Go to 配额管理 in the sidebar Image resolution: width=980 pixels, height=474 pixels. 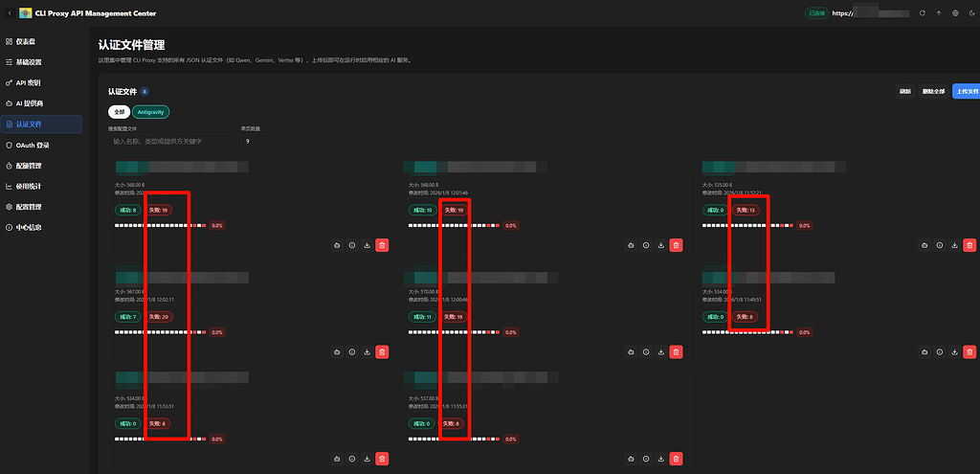(41, 166)
